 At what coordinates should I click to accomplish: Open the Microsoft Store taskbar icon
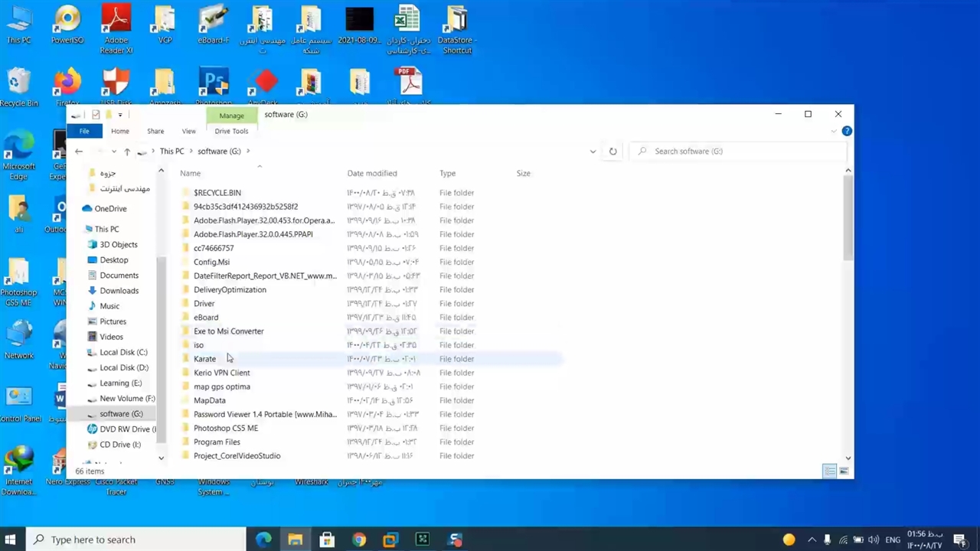pyautogui.click(x=327, y=540)
